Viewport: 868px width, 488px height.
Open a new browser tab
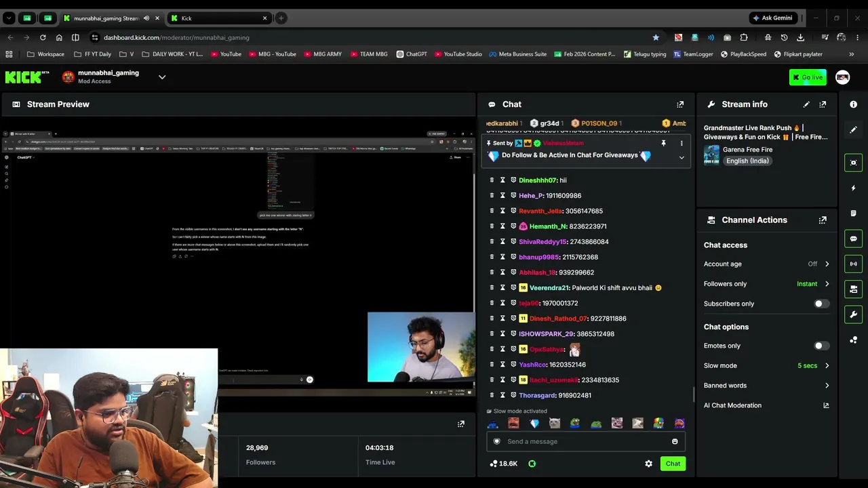(281, 18)
